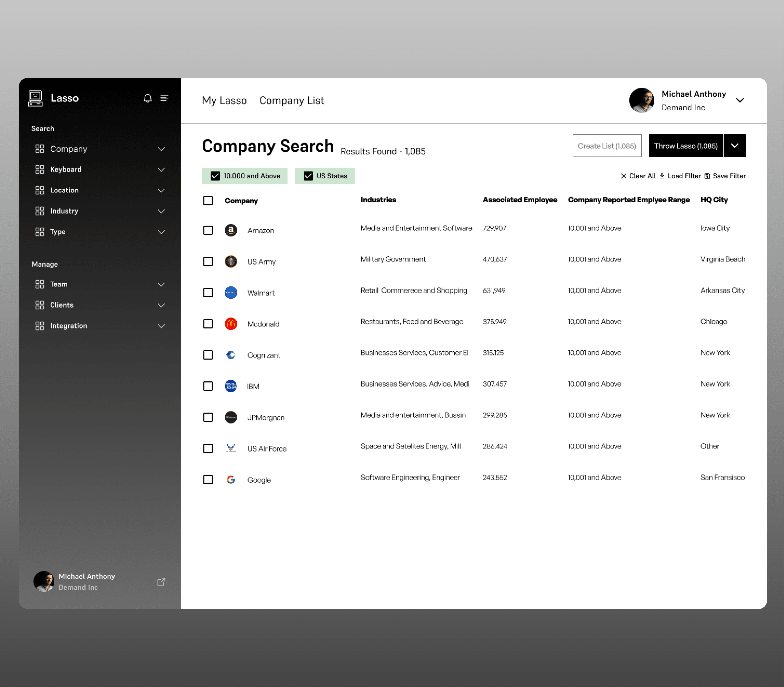Viewport: 784px width, 687px height.
Task: Select all companies with header checkbox
Action: [208, 200]
